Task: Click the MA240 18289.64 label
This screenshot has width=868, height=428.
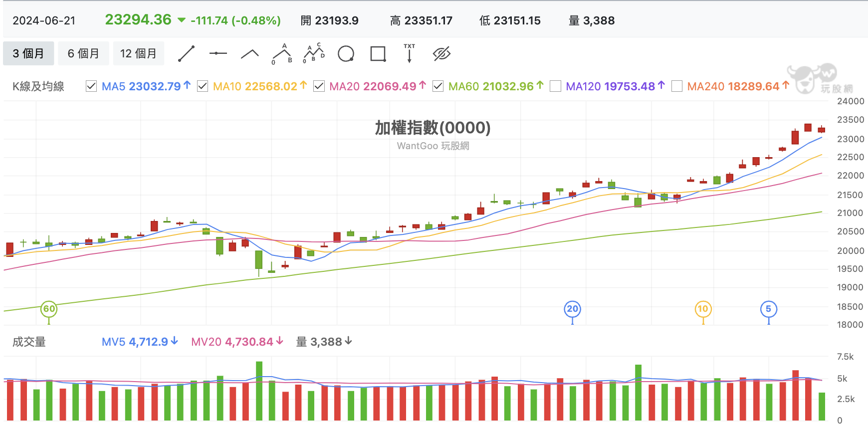Action: click(x=738, y=86)
